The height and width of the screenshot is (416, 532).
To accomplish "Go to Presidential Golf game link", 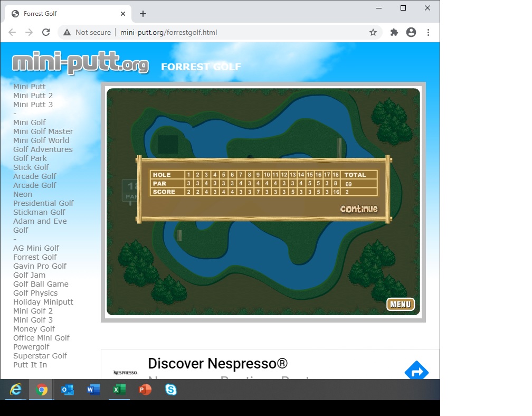I will (x=43, y=203).
